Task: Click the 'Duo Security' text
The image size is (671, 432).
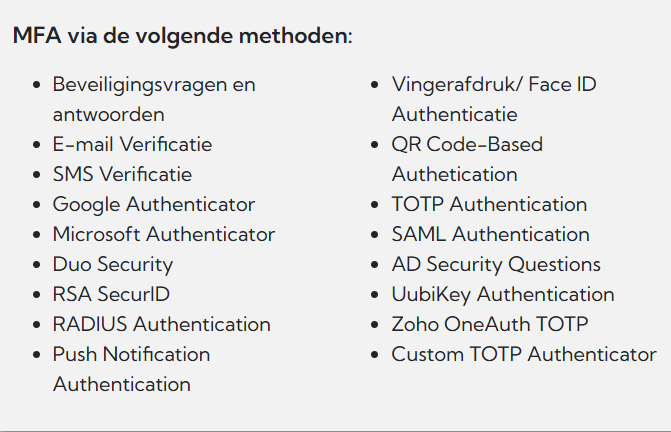Action: [x=112, y=264]
